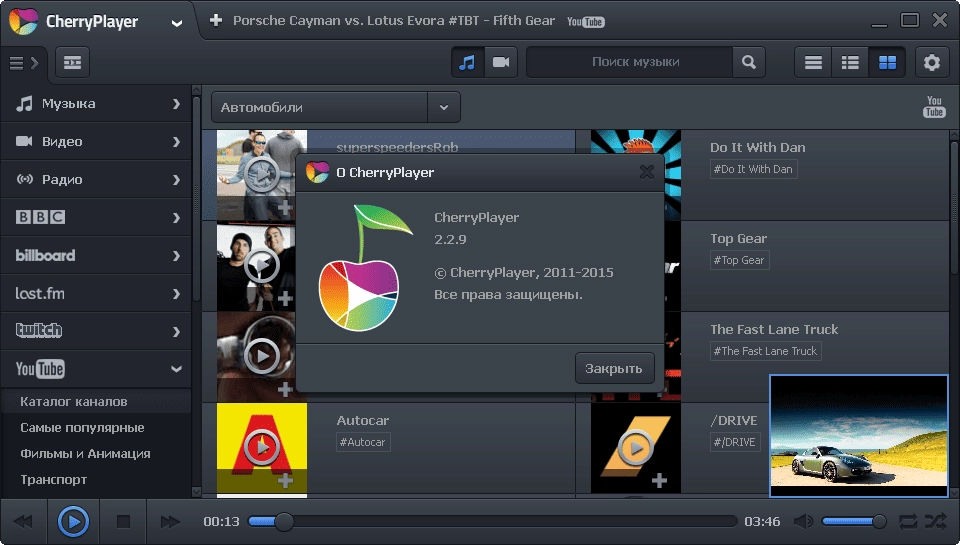The height and width of the screenshot is (545, 960).
Task: Open the CherryPlayer main menu dropdown arrow
Action: [176, 23]
